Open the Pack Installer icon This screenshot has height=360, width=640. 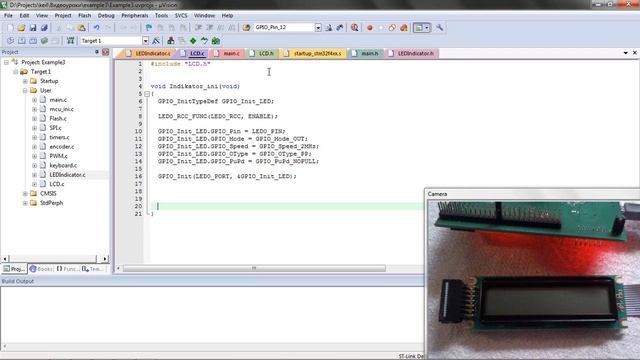point(216,41)
